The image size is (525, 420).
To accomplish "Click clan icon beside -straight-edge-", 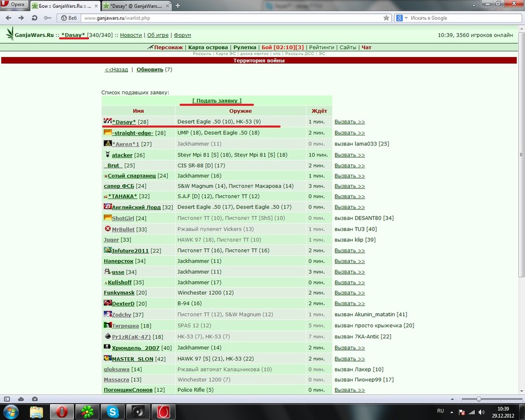I will (107, 132).
